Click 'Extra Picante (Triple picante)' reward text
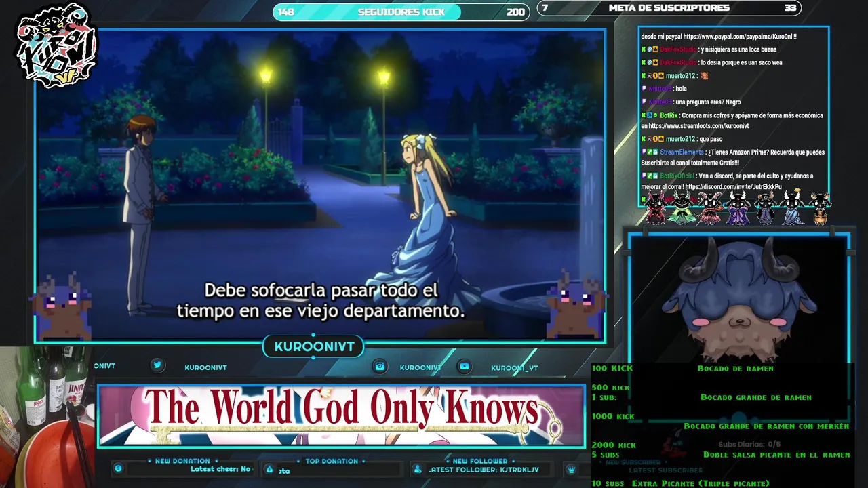The height and width of the screenshot is (488, 868). (x=701, y=483)
